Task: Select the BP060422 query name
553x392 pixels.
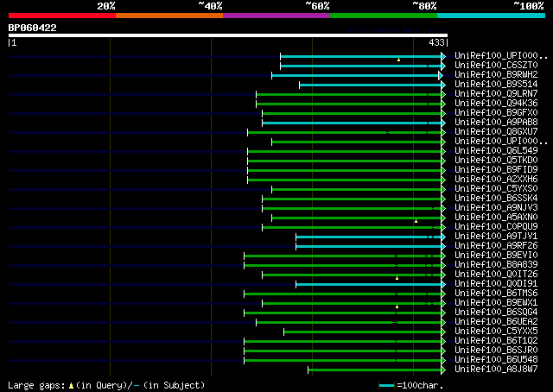Action: [33, 28]
